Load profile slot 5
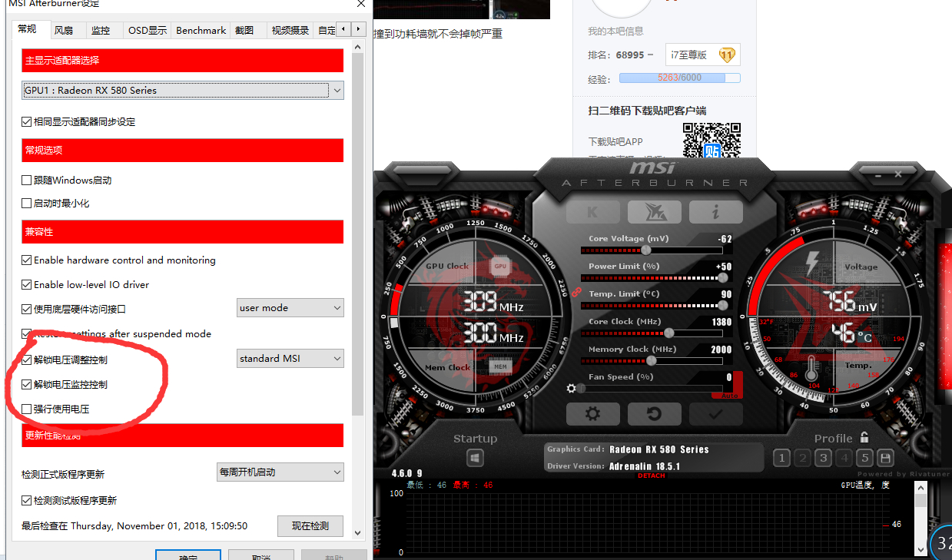952x560 pixels. coord(864,459)
